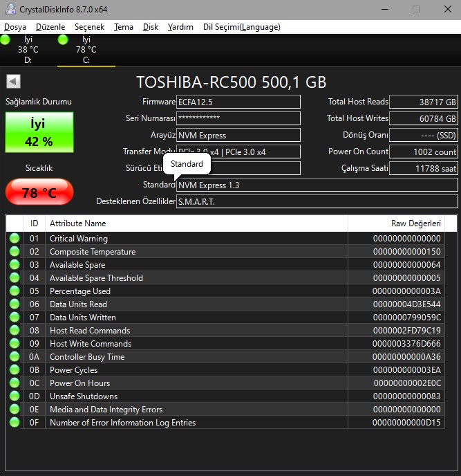Click the Total Host Reads value
The image size is (461, 476).
pos(424,102)
